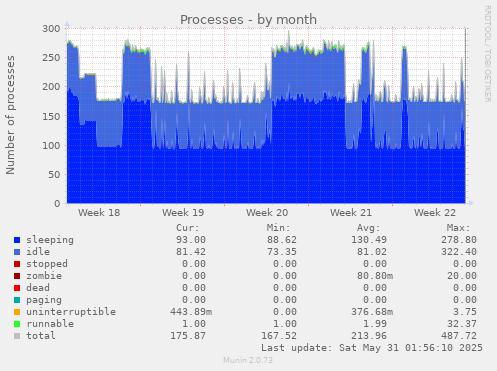Screen dimensions: 497x371
Task: Click zombie average value 80.80m
Action: pos(375,276)
